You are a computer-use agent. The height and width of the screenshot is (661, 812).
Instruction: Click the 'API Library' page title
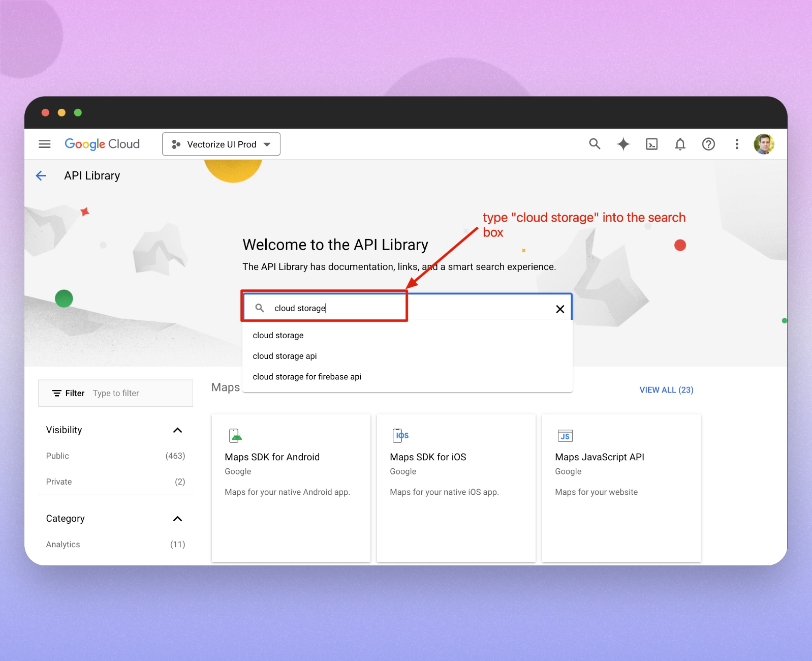(92, 176)
